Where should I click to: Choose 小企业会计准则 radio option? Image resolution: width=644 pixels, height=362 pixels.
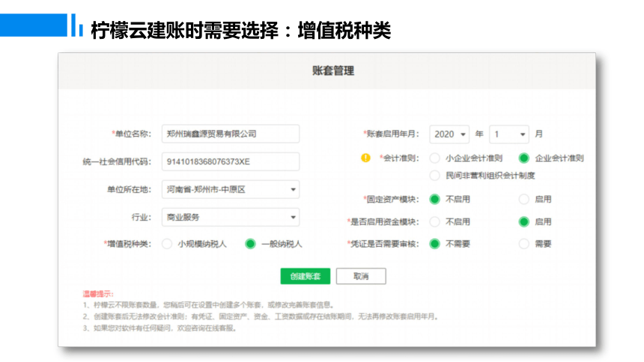(x=434, y=158)
